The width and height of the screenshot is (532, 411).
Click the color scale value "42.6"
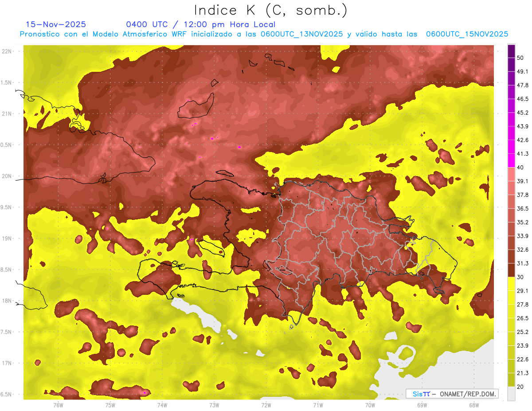(523, 140)
